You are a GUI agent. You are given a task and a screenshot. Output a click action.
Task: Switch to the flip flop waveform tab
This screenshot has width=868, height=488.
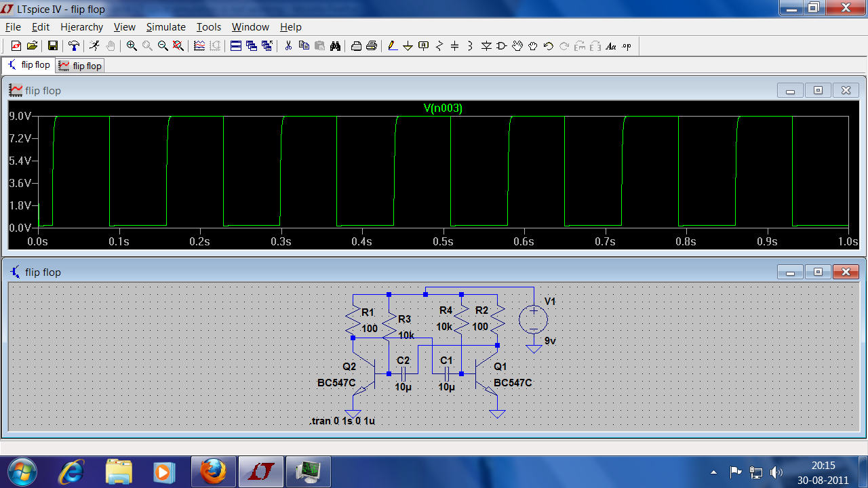[80, 66]
